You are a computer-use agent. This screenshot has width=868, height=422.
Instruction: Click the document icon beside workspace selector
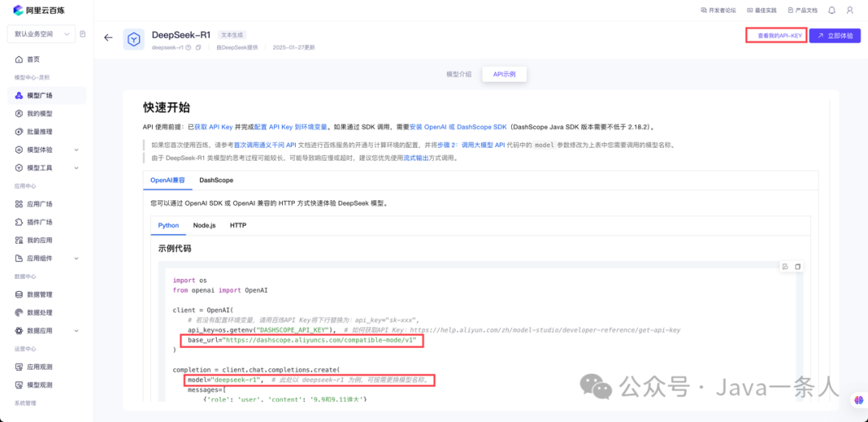point(83,35)
